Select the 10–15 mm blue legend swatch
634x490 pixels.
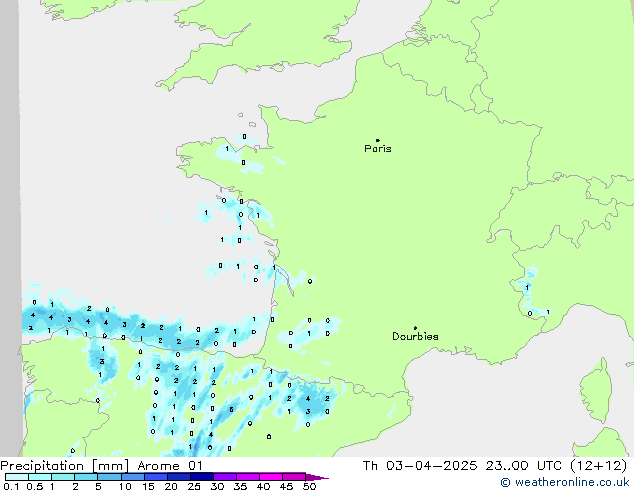(x=133, y=477)
